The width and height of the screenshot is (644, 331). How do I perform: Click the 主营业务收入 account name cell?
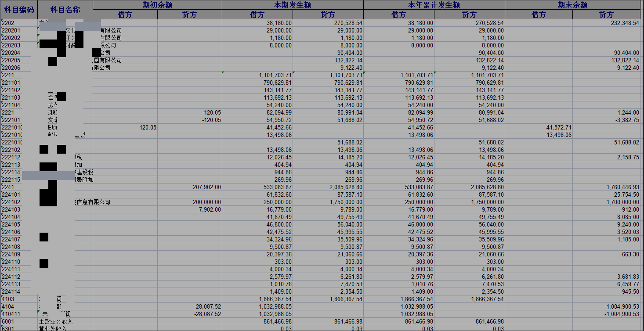(x=65, y=321)
